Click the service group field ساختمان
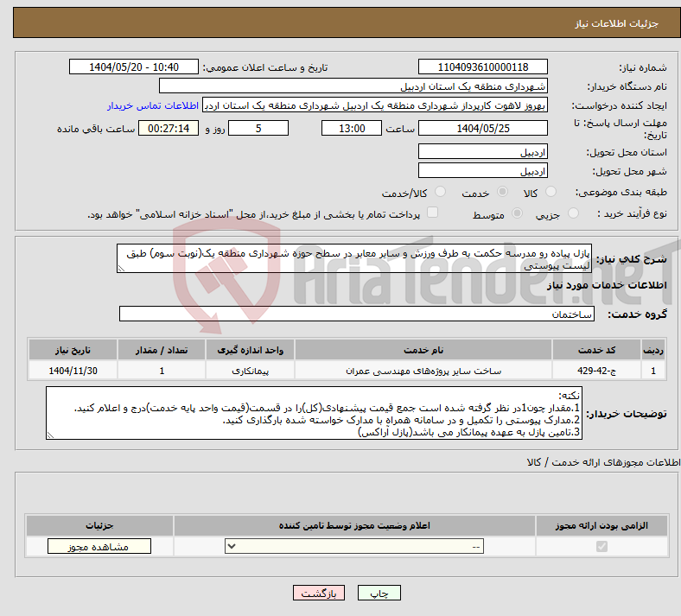This screenshot has height=616, width=681. (357, 314)
